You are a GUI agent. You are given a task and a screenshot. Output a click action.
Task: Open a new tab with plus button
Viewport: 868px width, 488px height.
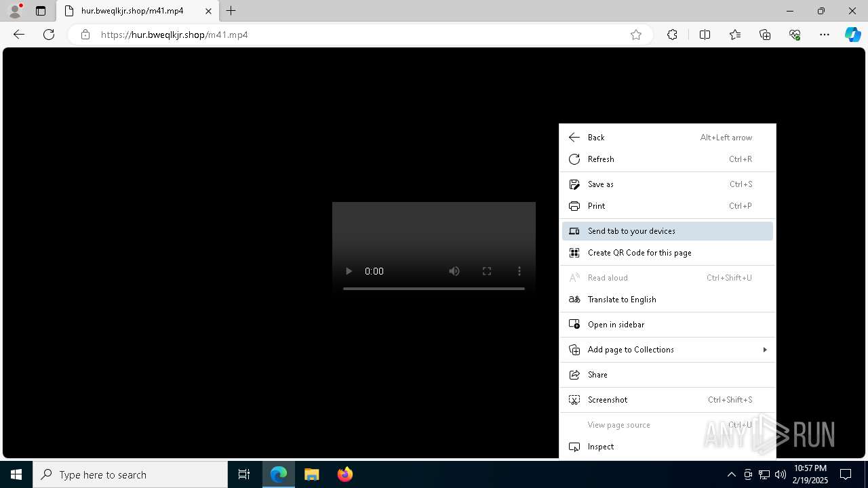[x=231, y=11]
